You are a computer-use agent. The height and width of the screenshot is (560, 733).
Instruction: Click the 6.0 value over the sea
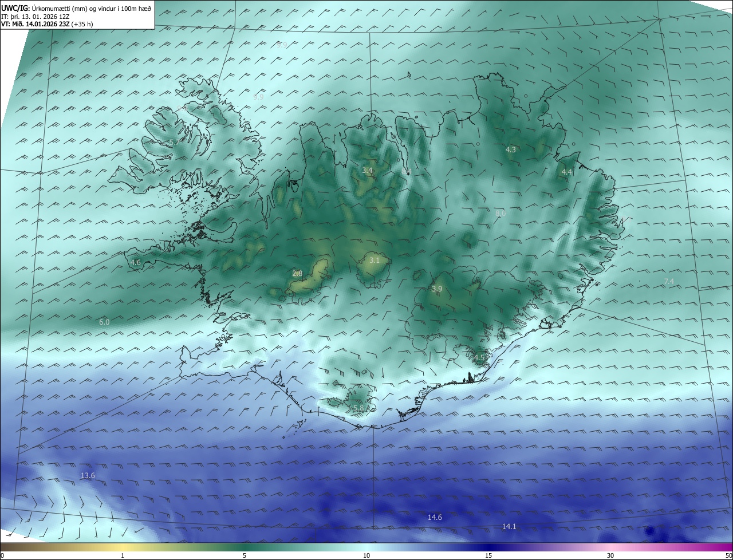coord(104,322)
